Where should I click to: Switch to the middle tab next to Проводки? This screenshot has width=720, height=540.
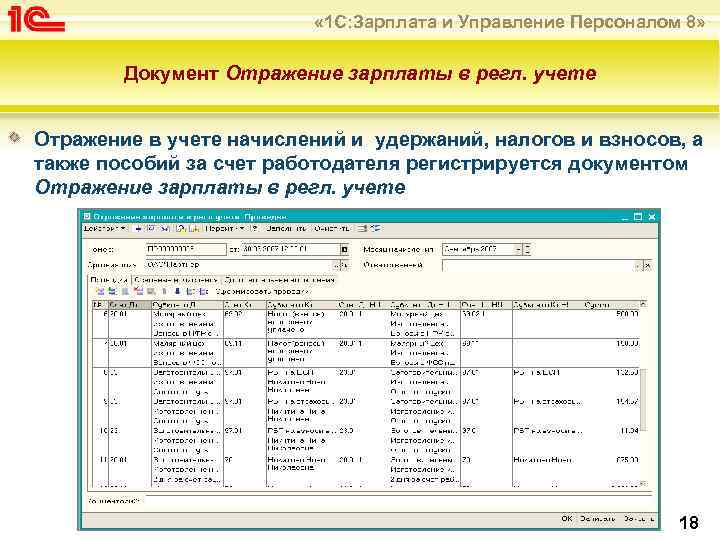pos(176,280)
